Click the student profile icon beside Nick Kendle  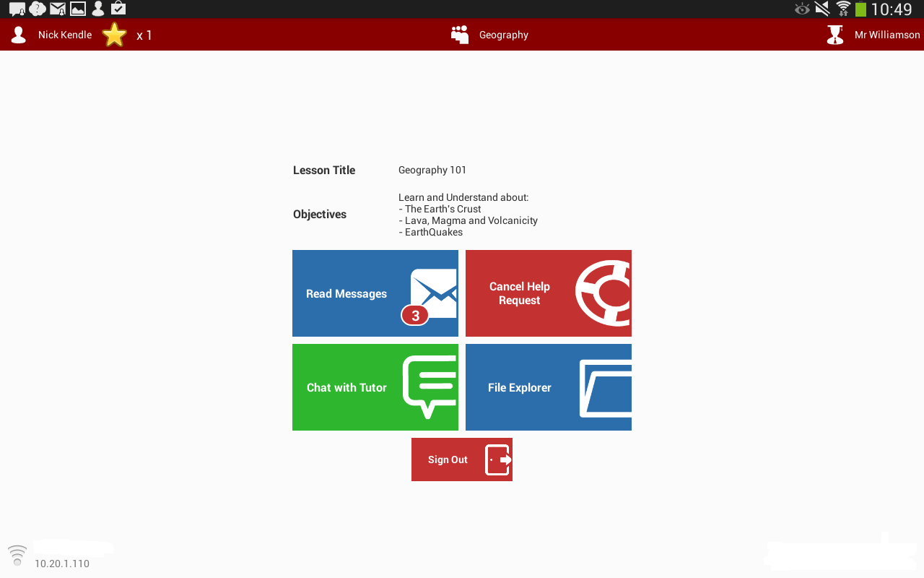[19, 35]
